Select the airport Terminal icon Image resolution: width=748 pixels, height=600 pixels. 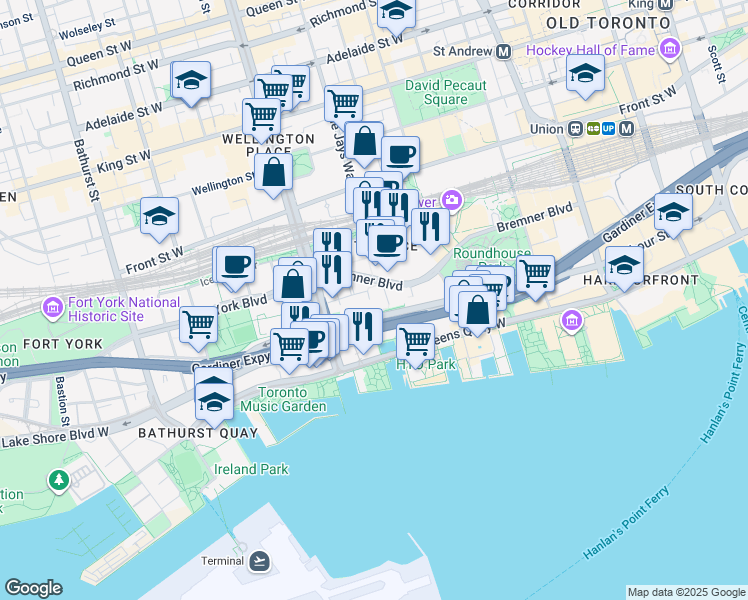click(x=259, y=560)
